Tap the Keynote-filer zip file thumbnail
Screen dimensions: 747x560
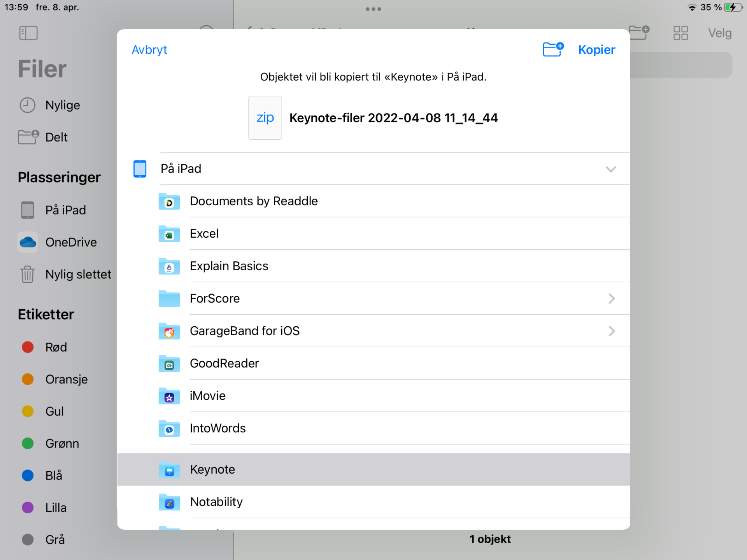click(265, 117)
